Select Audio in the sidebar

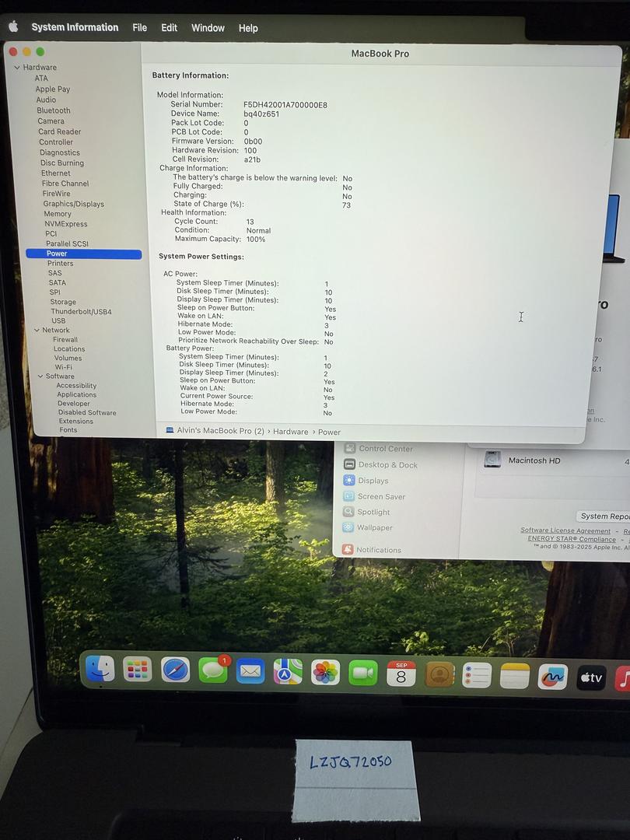pos(46,100)
